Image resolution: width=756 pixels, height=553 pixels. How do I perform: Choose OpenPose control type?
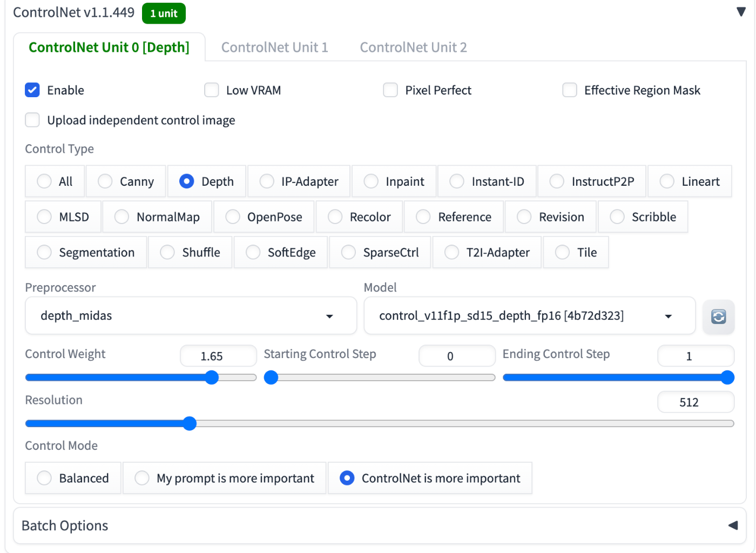pos(233,217)
